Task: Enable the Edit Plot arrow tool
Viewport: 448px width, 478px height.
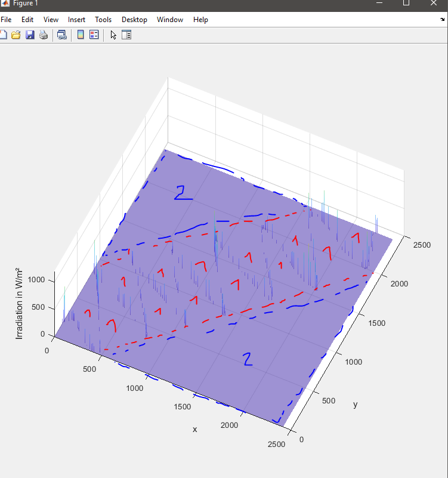Action: click(x=113, y=35)
